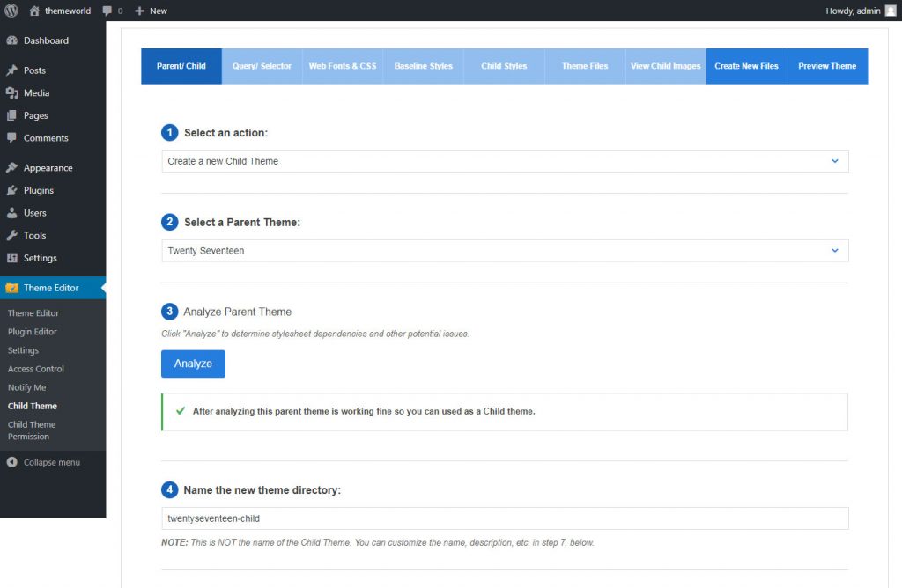The image size is (902, 588).
Task: Open the Child Theme Permission submenu link
Action: point(32,430)
